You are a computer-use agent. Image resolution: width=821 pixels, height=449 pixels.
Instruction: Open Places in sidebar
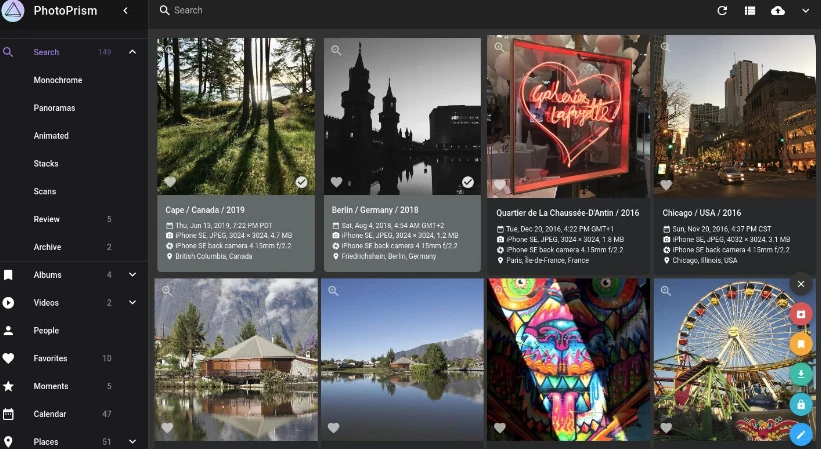tap(46, 442)
